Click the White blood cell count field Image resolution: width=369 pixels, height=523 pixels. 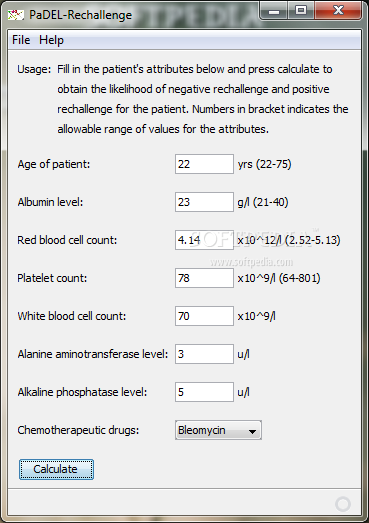coord(204,316)
